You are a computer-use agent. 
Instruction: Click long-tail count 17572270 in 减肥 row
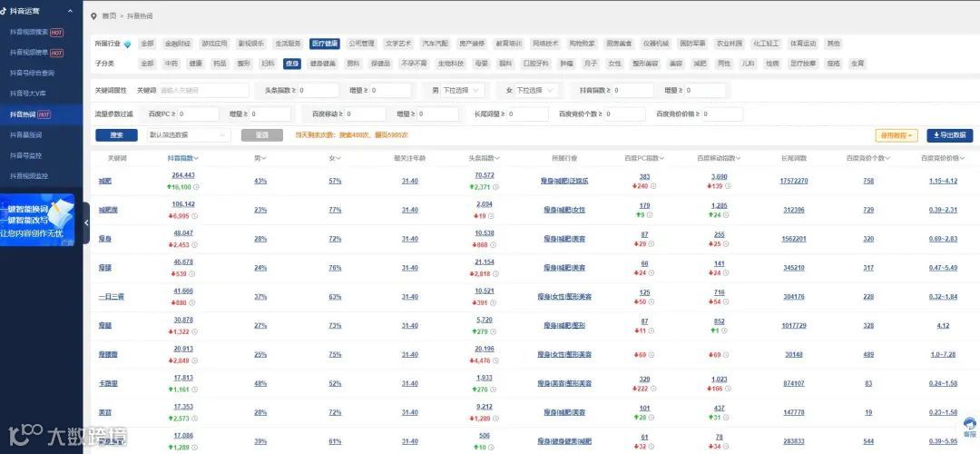pos(794,182)
